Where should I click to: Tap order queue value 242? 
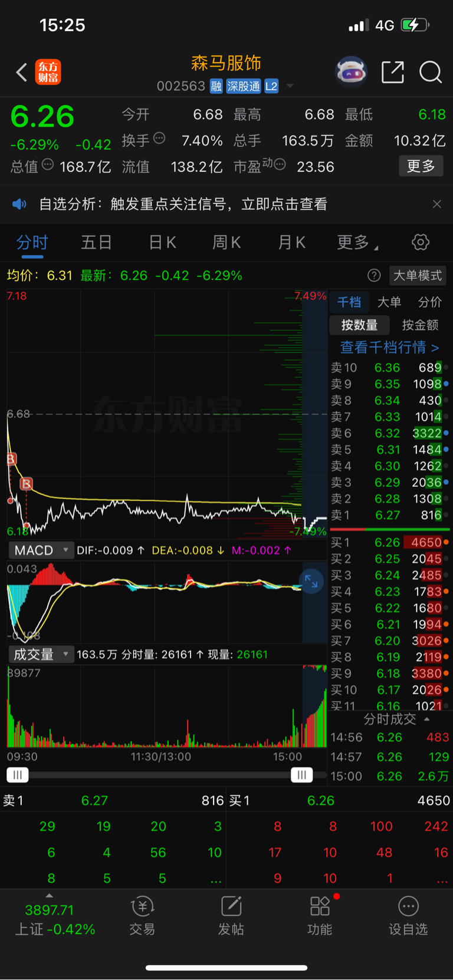[x=436, y=826]
